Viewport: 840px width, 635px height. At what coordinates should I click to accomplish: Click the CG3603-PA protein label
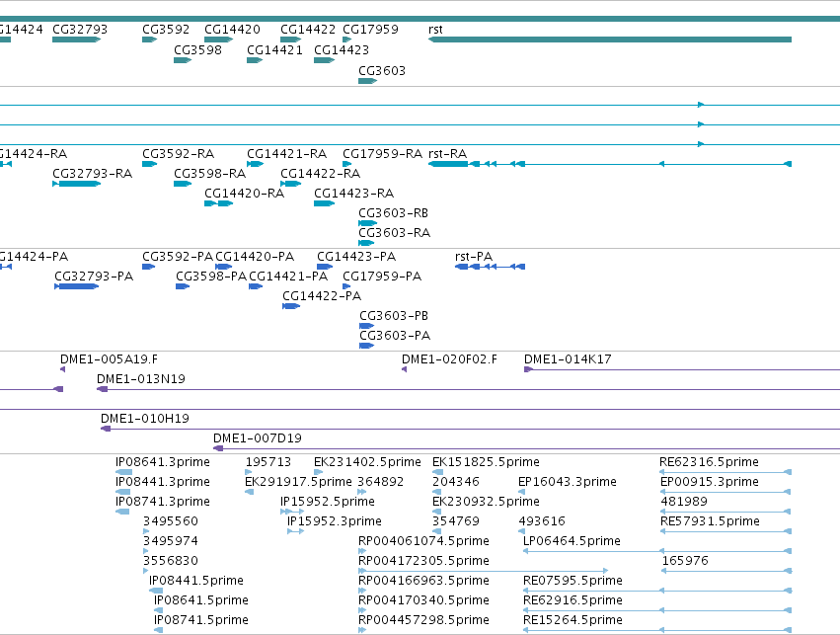click(395, 336)
